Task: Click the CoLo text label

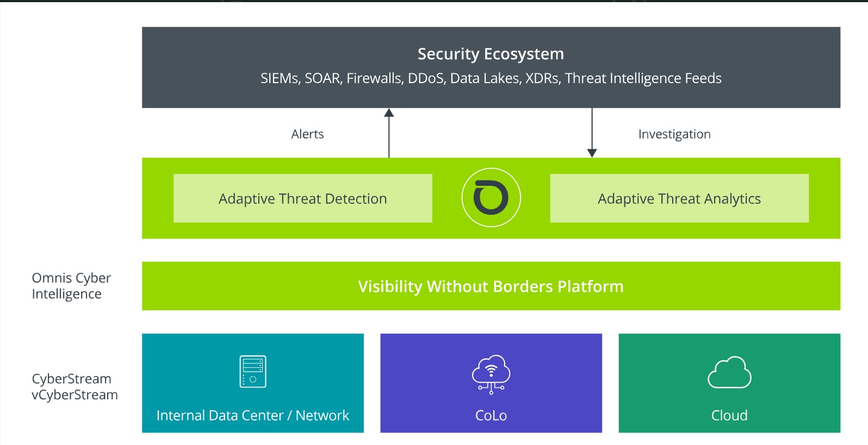Action: point(491,416)
